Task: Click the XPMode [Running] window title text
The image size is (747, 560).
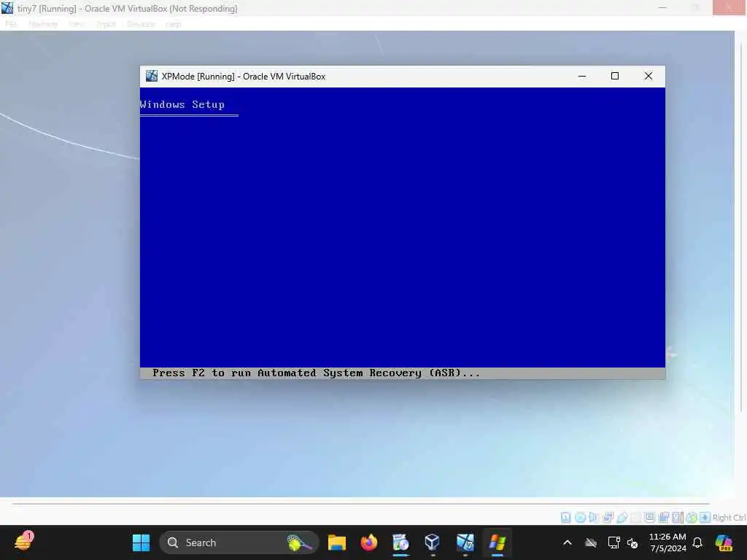Action: [244, 76]
